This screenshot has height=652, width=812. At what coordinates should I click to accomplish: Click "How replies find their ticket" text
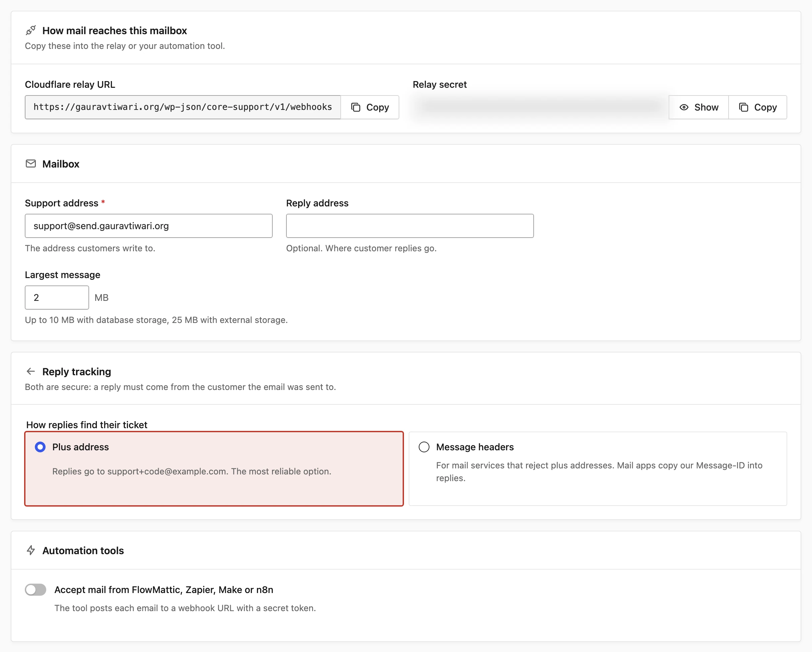tap(87, 425)
